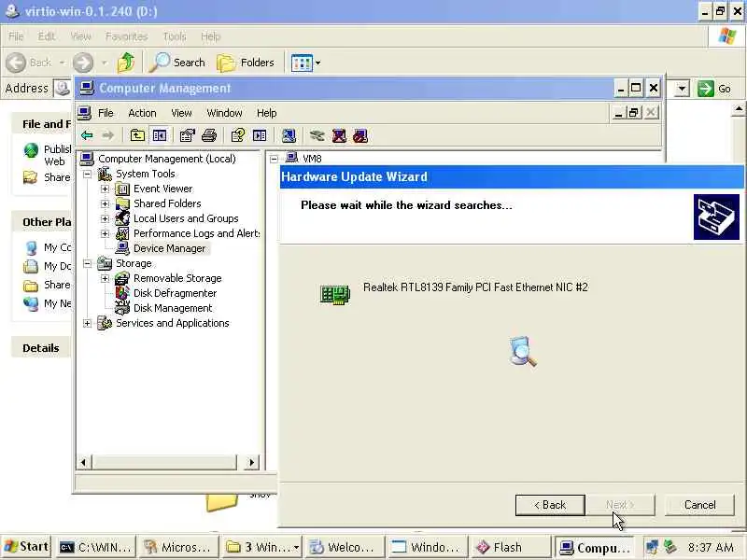The image size is (747, 560).
Task: Click Up folder icon in Explorer toolbar
Action: pos(126,63)
